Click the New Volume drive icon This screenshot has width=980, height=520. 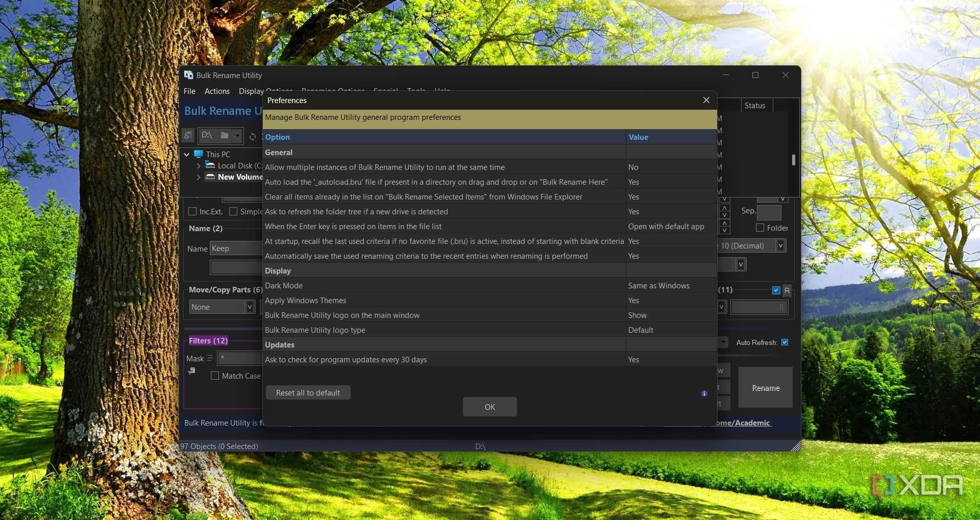point(210,177)
